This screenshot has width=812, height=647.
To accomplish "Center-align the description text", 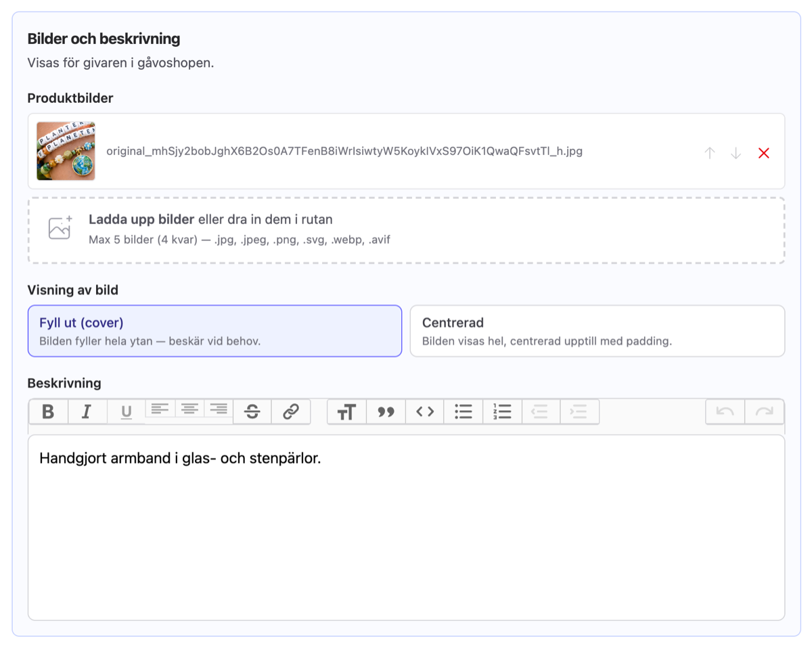I will [189, 408].
